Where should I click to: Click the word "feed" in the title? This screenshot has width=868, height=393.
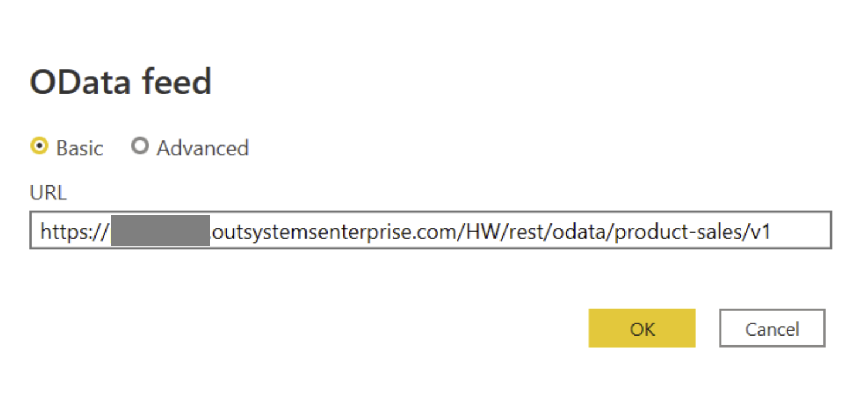175,82
